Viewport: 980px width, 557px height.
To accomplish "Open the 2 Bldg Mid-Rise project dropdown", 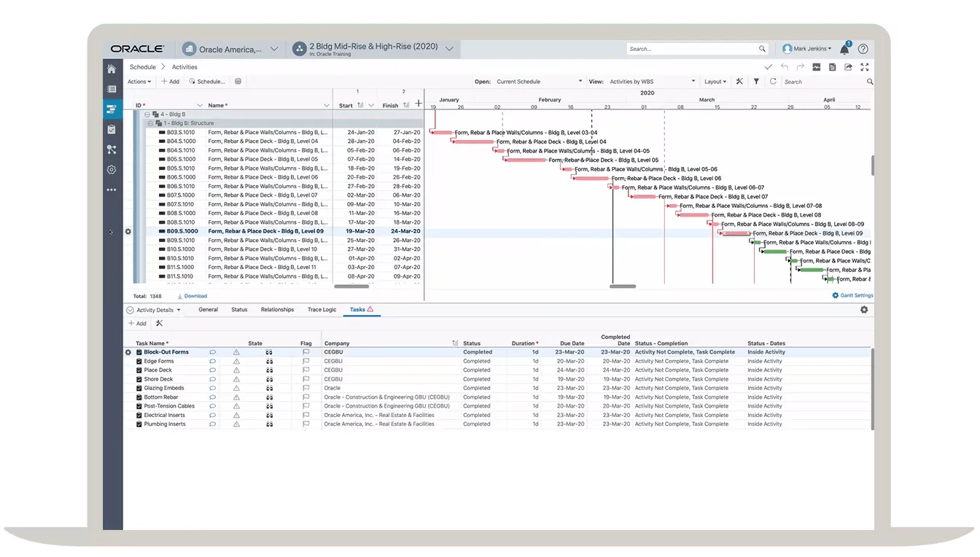I will point(449,49).
